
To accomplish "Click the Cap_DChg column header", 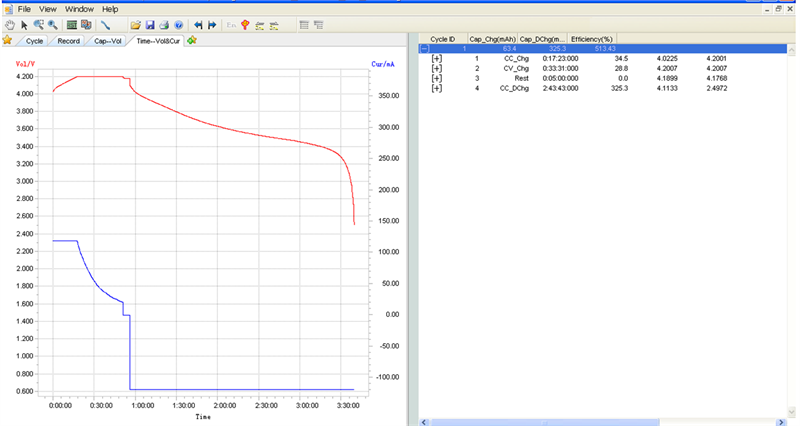I will pyautogui.click(x=542, y=39).
